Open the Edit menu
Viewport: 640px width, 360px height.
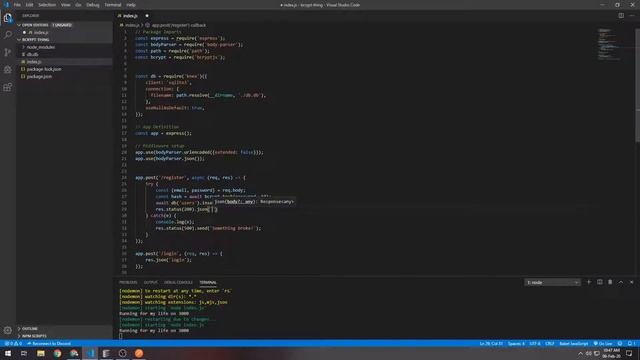point(29,5)
